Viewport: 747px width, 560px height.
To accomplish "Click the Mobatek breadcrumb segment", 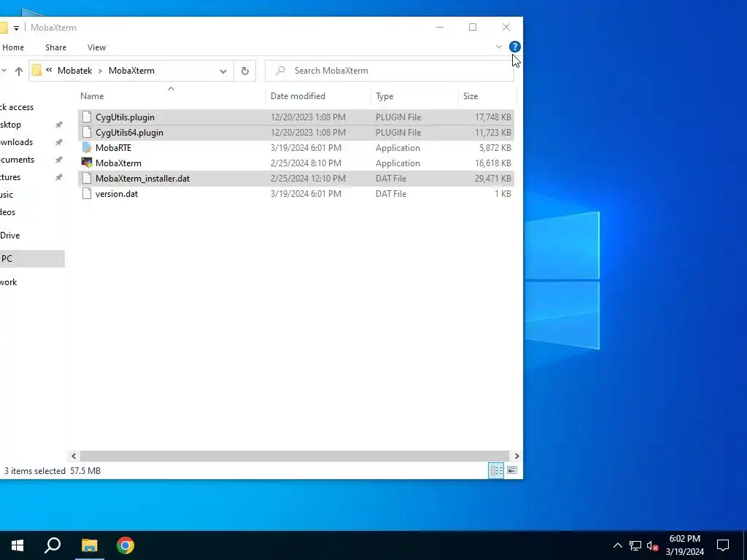I will tap(75, 71).
